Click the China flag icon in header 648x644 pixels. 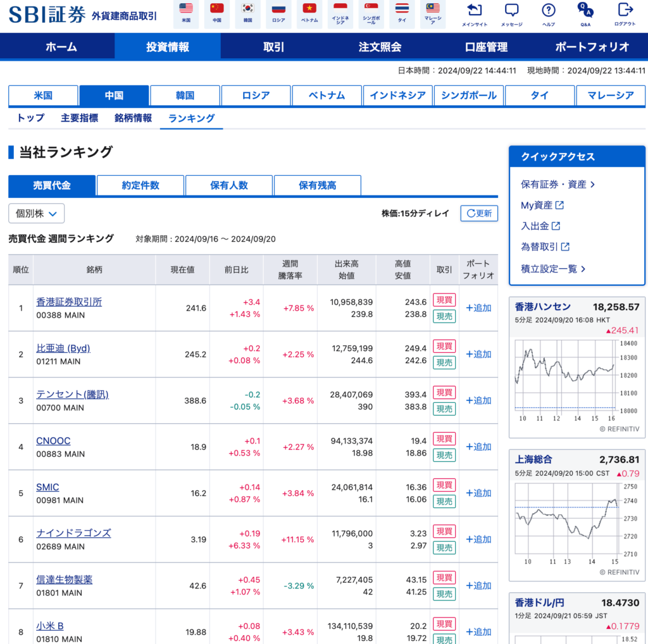tap(216, 8)
